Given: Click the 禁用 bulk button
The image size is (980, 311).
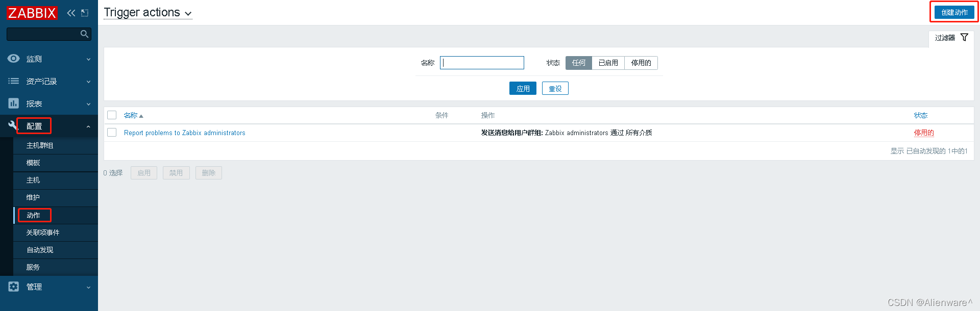Looking at the screenshot, I should [176, 173].
